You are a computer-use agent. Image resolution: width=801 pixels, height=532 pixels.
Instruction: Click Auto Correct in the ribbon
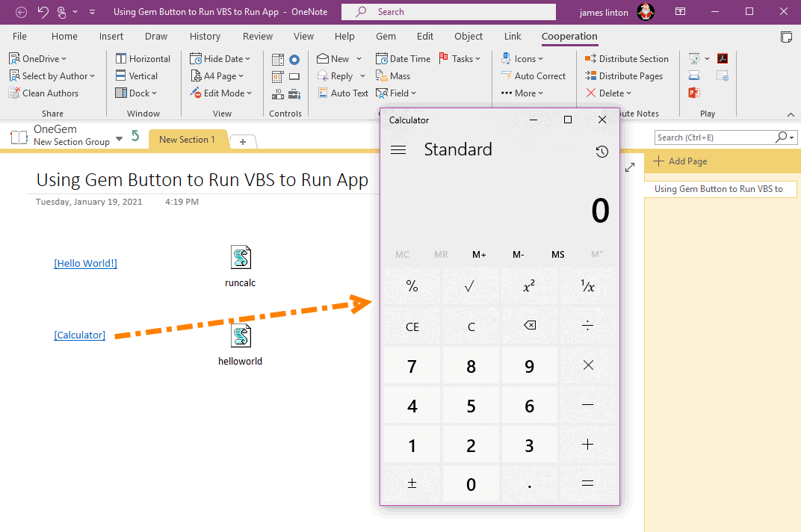pyautogui.click(x=534, y=75)
